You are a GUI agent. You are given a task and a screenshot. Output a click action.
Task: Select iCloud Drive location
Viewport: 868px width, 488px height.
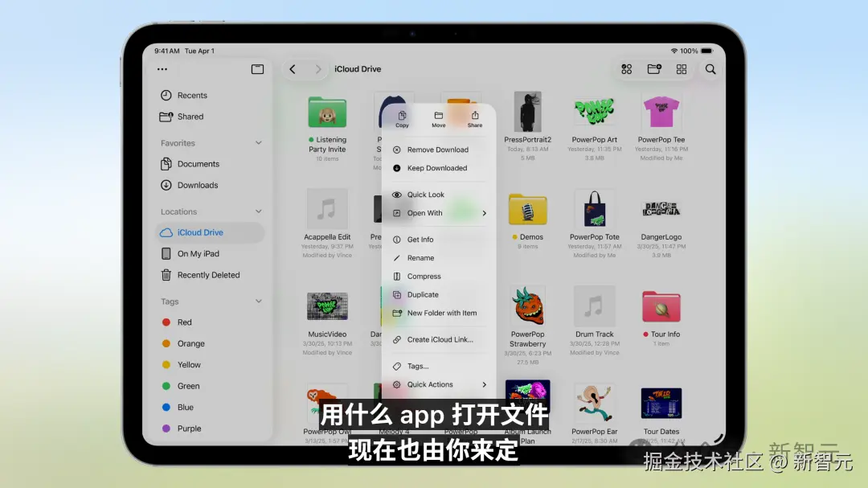coord(211,232)
